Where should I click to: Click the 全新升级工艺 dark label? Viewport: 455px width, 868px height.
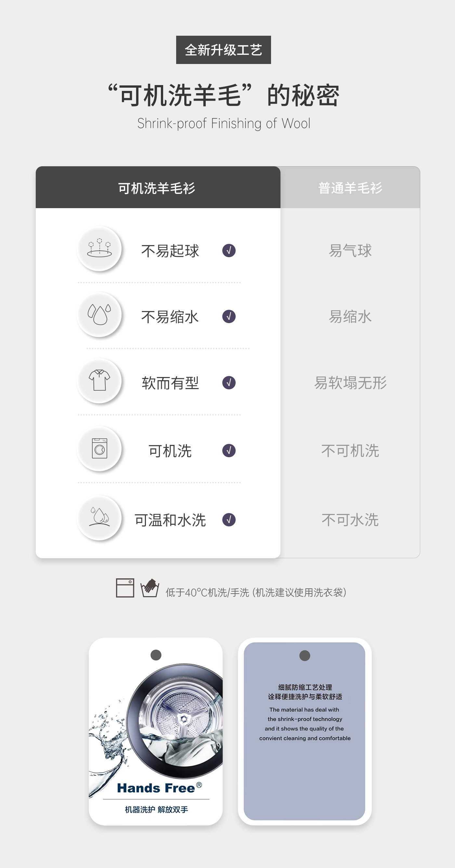tap(223, 50)
